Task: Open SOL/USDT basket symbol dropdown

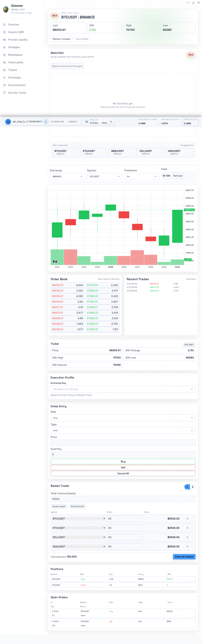Action: click(79, 537)
